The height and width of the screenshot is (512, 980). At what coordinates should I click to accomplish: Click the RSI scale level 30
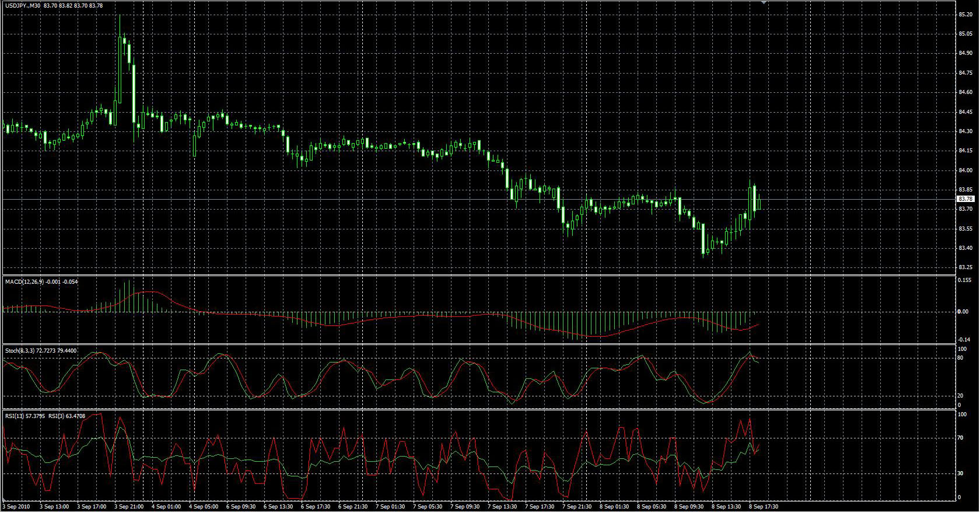pyautogui.click(x=961, y=473)
